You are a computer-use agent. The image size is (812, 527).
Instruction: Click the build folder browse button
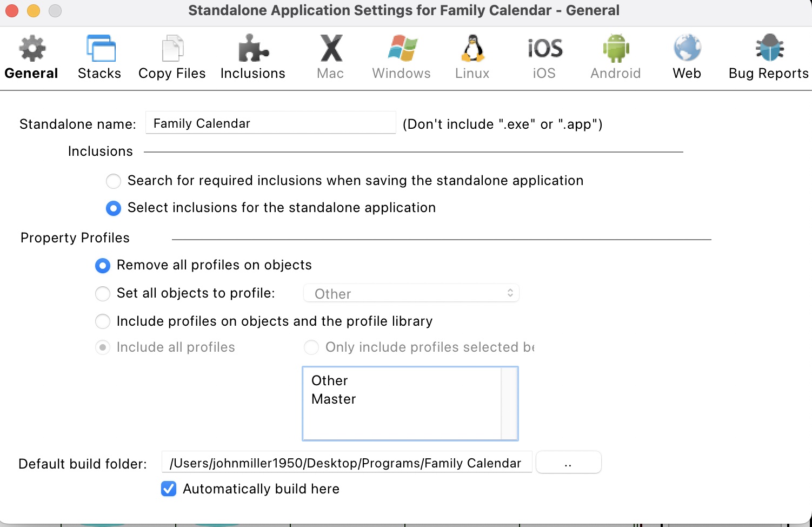click(x=568, y=463)
